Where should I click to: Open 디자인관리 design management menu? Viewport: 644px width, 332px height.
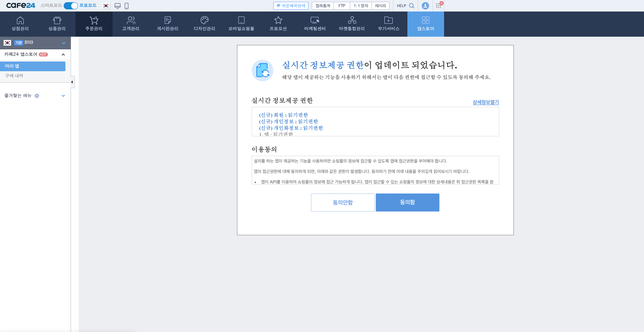[x=204, y=24]
